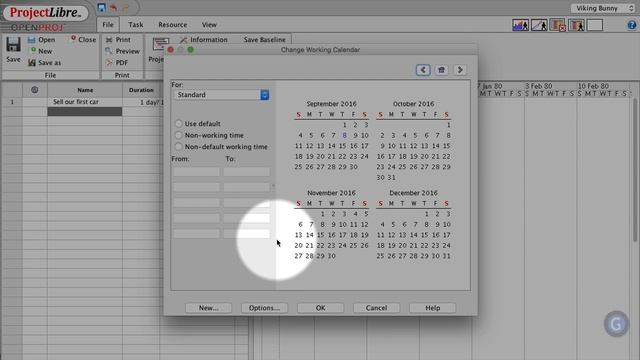Click the Open folder icon in File ribbon
Screen dimensions: 640x360
(31, 40)
